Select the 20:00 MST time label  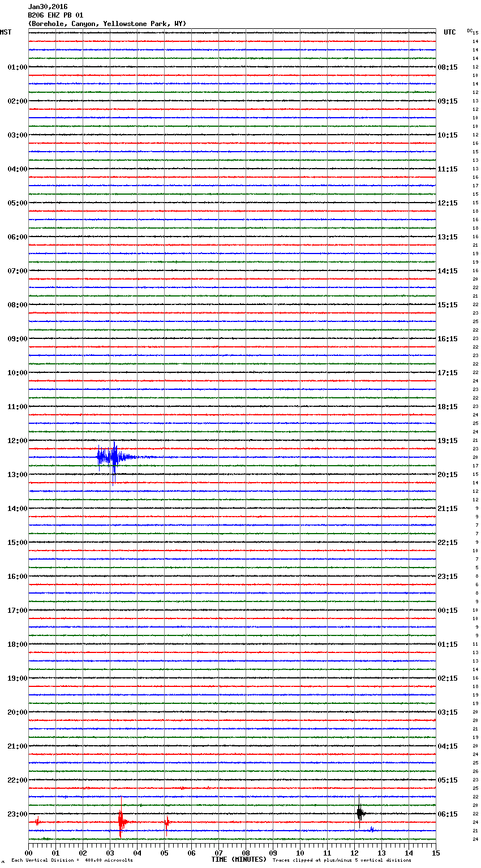[17, 712]
